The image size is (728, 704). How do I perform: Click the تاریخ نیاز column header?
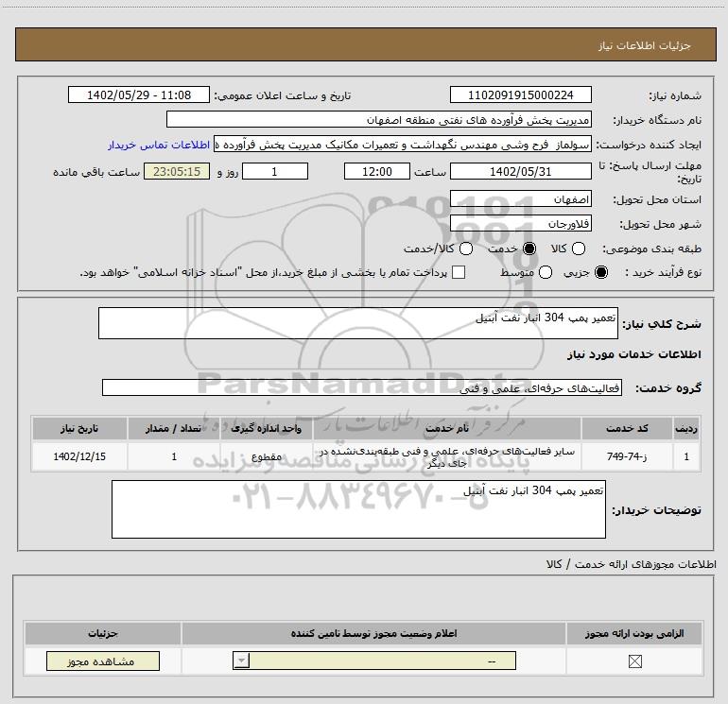(x=79, y=428)
